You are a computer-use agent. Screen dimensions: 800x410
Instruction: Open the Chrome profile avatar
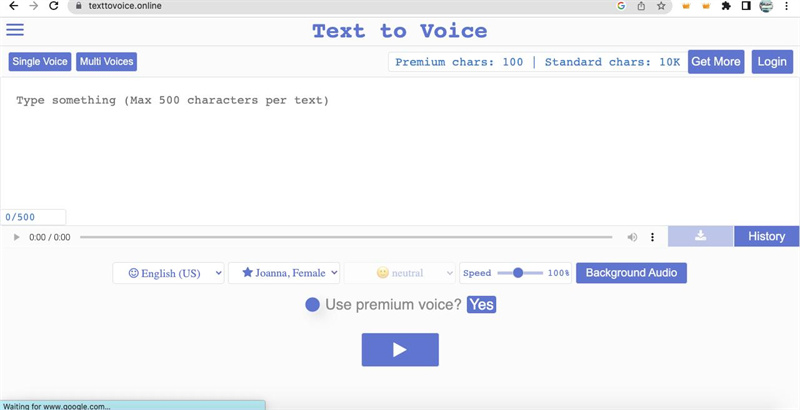766,6
